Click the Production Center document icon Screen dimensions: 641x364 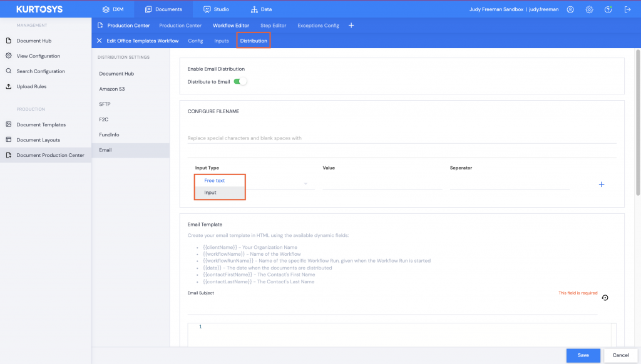pos(100,25)
